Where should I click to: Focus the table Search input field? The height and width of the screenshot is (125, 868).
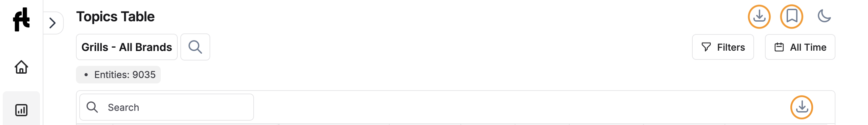click(x=166, y=107)
